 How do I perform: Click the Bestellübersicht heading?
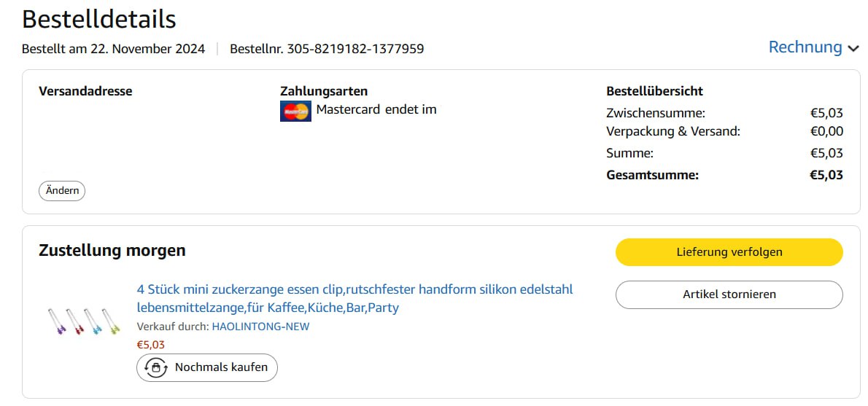pyautogui.click(x=654, y=91)
